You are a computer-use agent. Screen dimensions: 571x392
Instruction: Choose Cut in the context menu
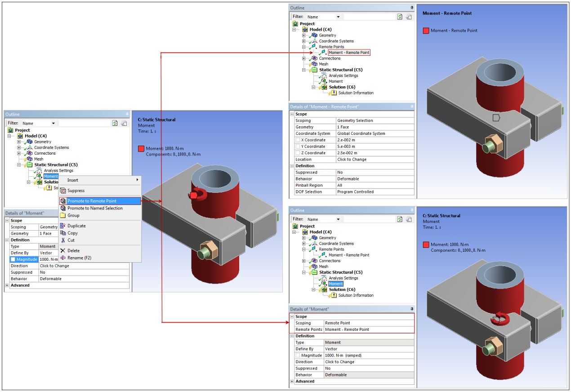point(100,240)
